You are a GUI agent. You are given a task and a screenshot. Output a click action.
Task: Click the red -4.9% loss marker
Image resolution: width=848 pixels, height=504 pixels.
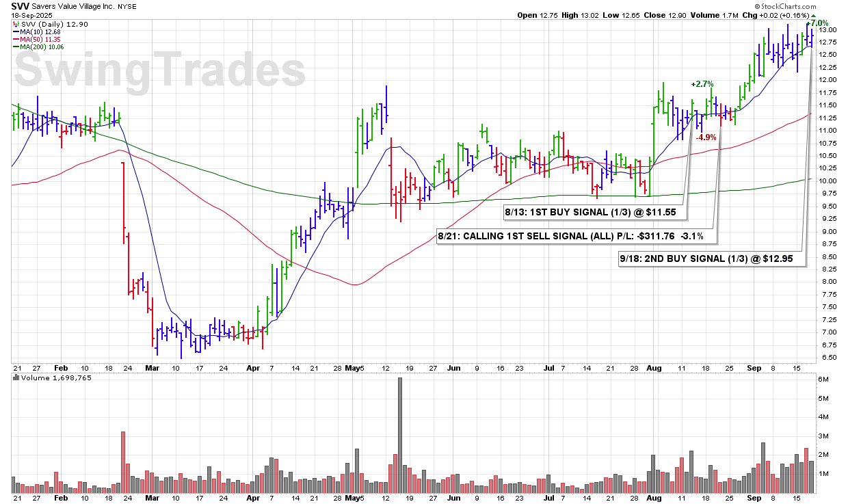point(705,137)
